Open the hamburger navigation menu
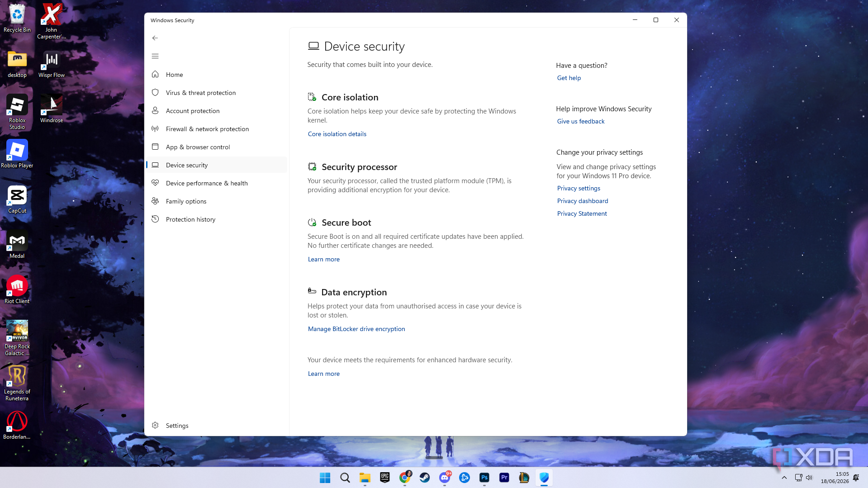Screen dimensions: 868x488 (x=155, y=56)
